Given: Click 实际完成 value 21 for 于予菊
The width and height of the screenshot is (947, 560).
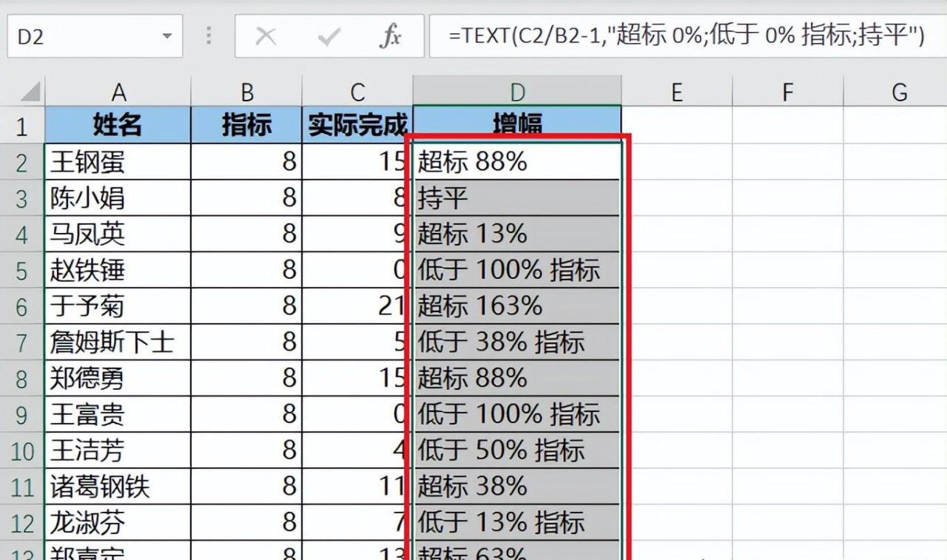Looking at the screenshot, I should 358,306.
